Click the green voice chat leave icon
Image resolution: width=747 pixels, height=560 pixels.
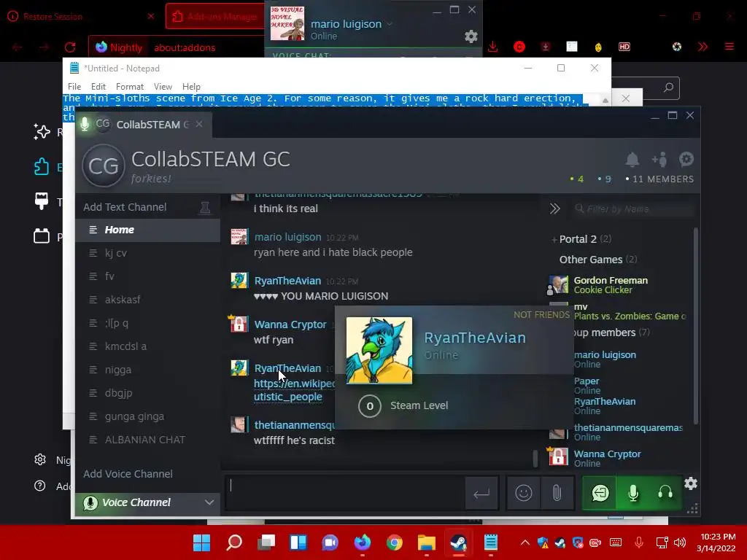pos(600,493)
